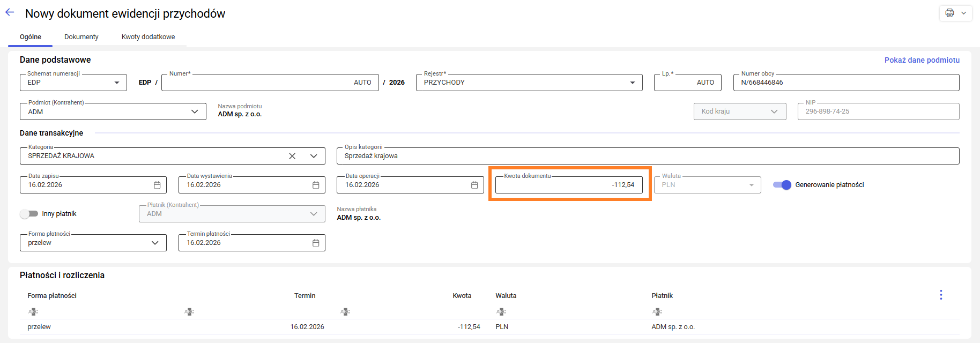Enable the Inny płatnik switch
The width and height of the screenshot is (980, 343).
click(29, 214)
